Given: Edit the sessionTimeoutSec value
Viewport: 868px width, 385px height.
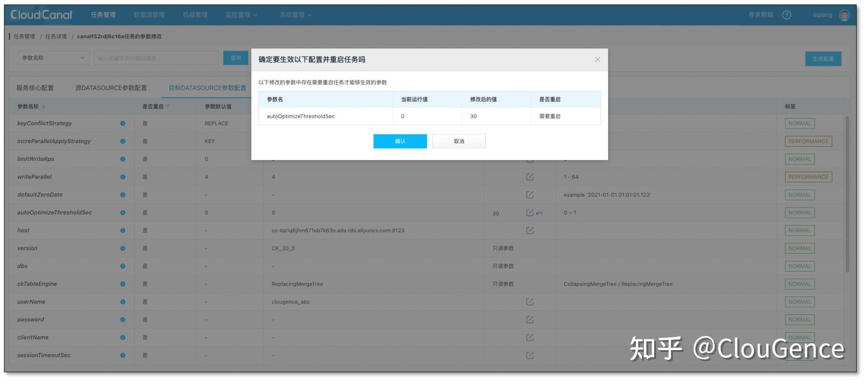Looking at the screenshot, I should 530,355.
